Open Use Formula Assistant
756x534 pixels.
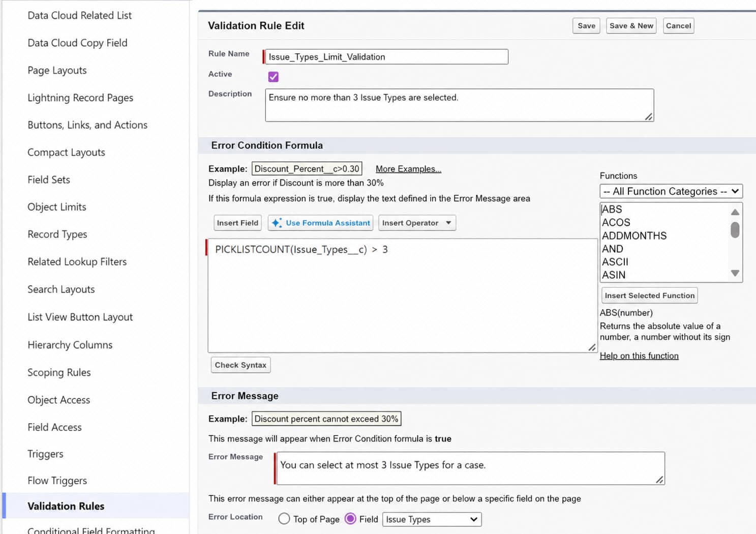click(x=320, y=223)
